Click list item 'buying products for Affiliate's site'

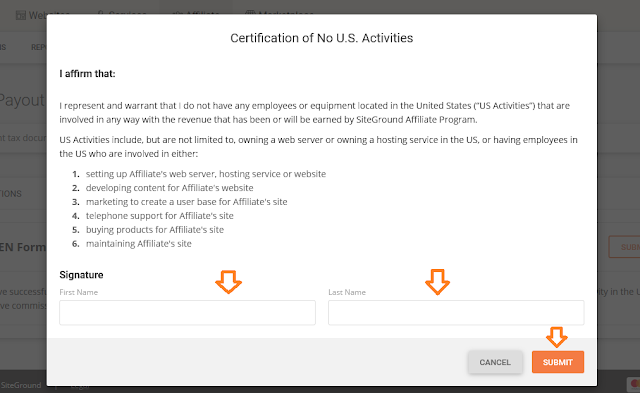[x=155, y=229]
